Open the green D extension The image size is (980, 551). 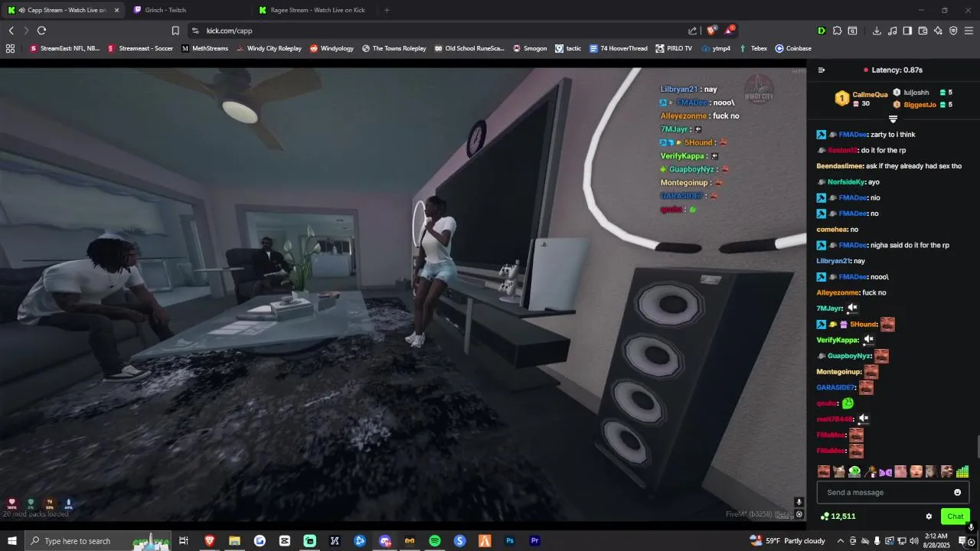pyautogui.click(x=822, y=31)
